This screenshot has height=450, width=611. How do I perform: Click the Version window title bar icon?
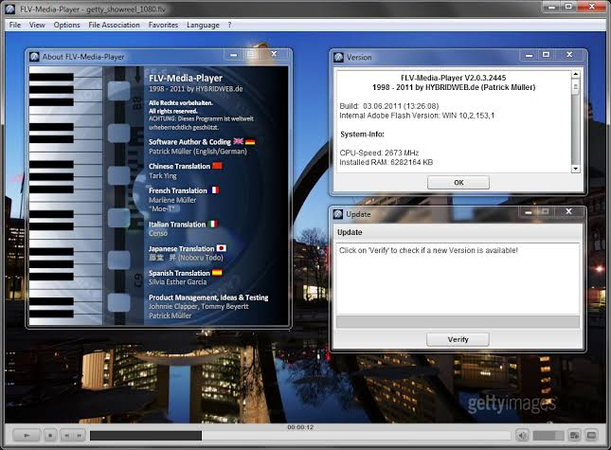tap(338, 56)
